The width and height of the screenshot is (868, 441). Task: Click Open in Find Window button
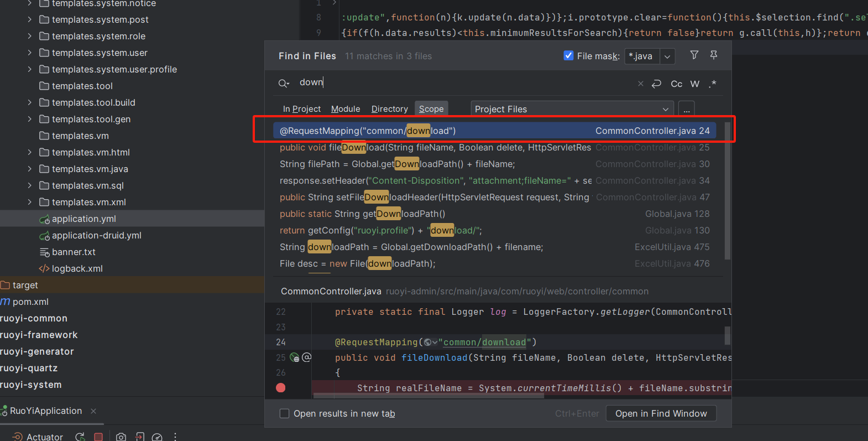click(661, 413)
